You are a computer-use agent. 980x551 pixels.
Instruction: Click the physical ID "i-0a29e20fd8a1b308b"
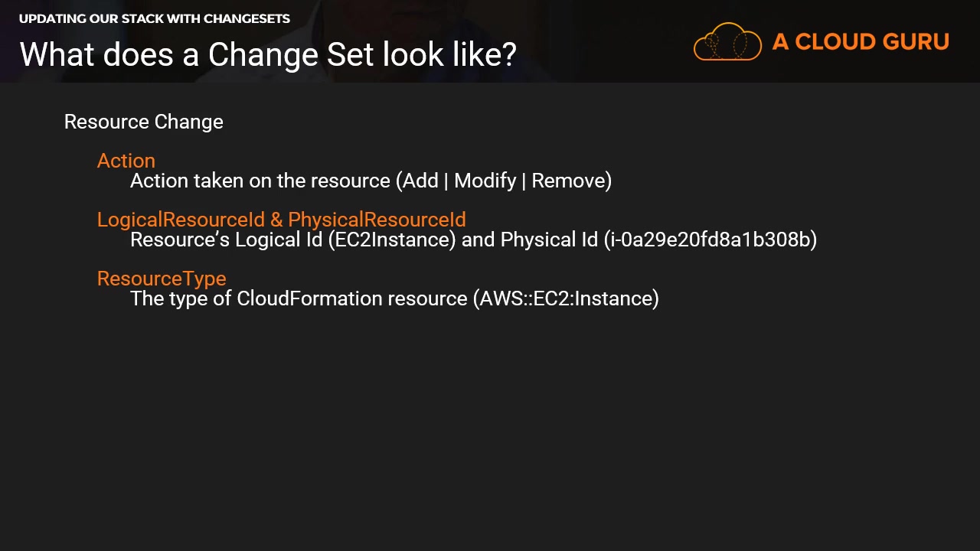pos(710,240)
